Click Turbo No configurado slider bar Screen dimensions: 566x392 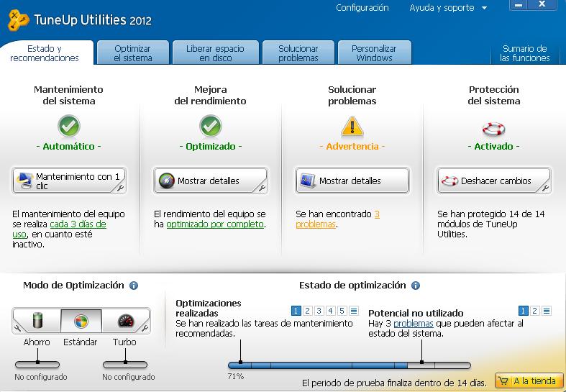[x=125, y=365]
